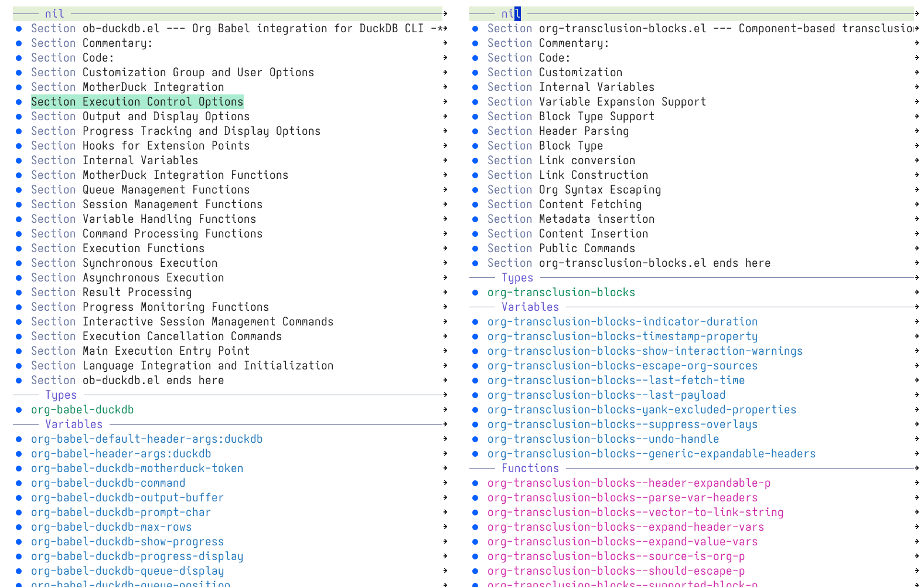Open 'Section Variable Handling Functions'
924x587 pixels.
coord(144,219)
